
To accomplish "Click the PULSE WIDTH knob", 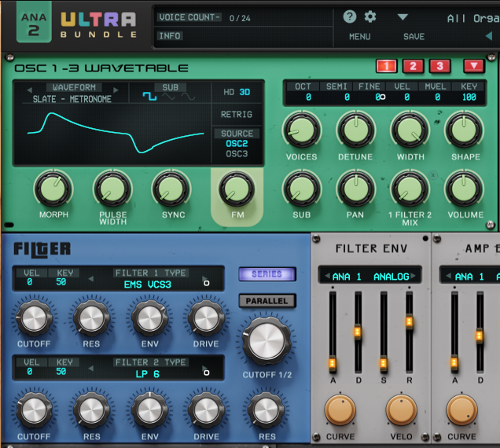I will (x=112, y=189).
